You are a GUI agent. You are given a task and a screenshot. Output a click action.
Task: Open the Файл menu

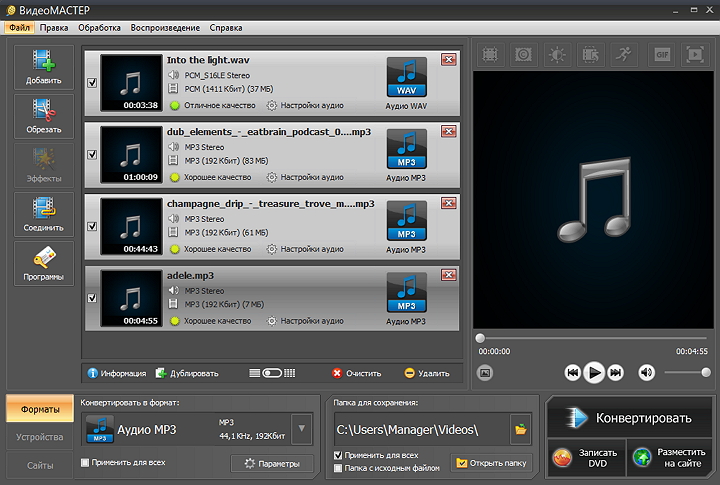tap(20, 28)
